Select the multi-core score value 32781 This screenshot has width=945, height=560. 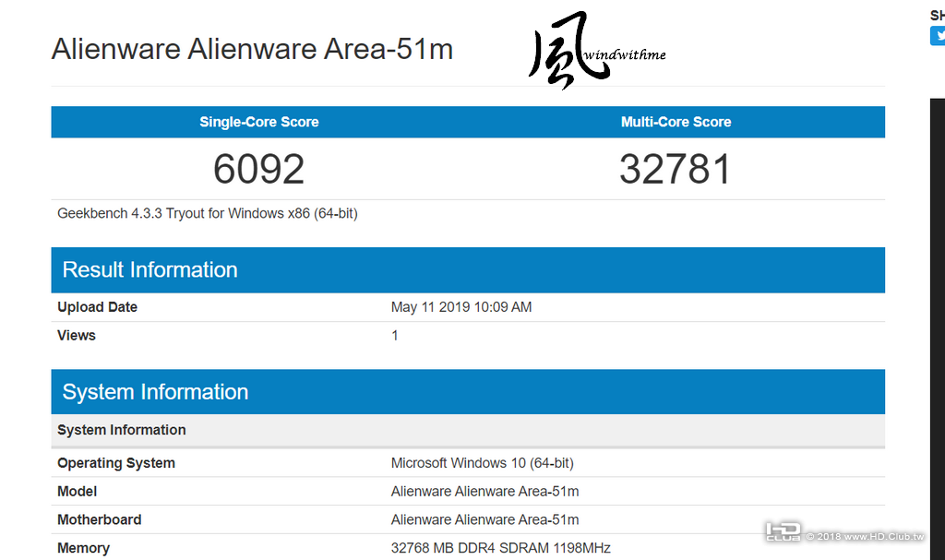676,169
